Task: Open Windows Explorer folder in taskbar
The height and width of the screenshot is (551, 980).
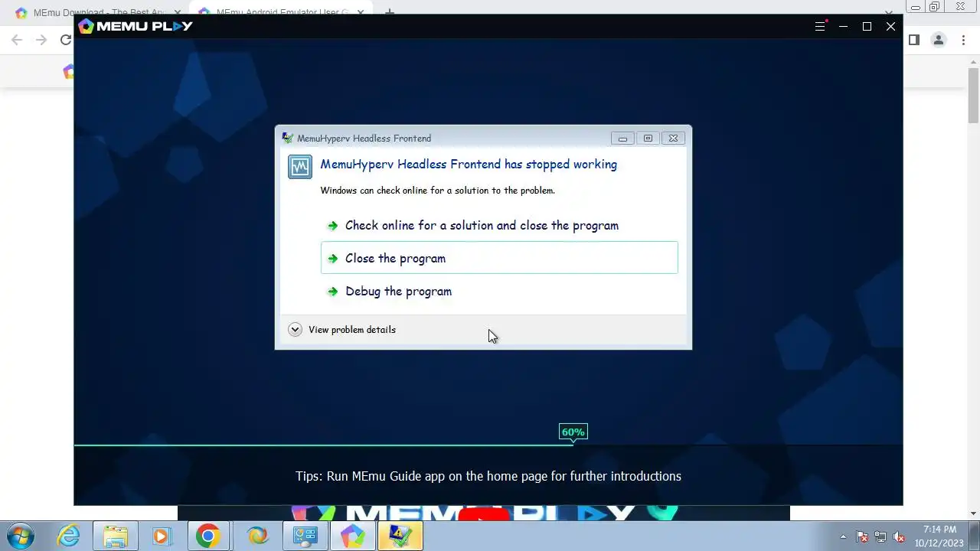Action: 115,536
